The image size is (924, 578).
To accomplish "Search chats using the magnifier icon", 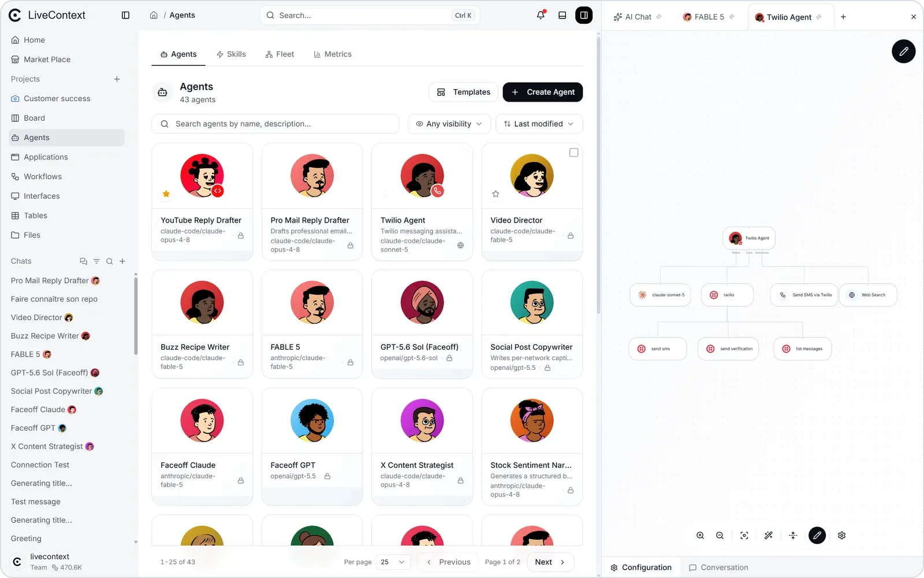I will 109,261.
